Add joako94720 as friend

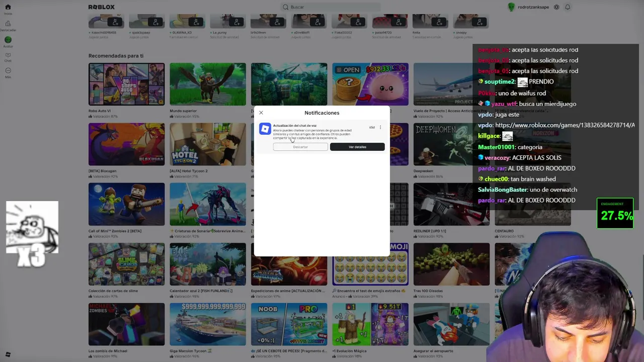point(398,22)
